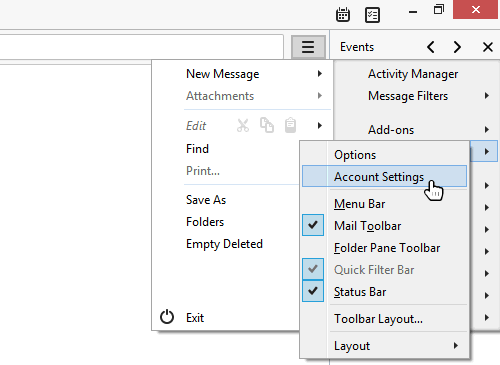Click Exit in the application menu
The image size is (500, 365).
click(195, 318)
